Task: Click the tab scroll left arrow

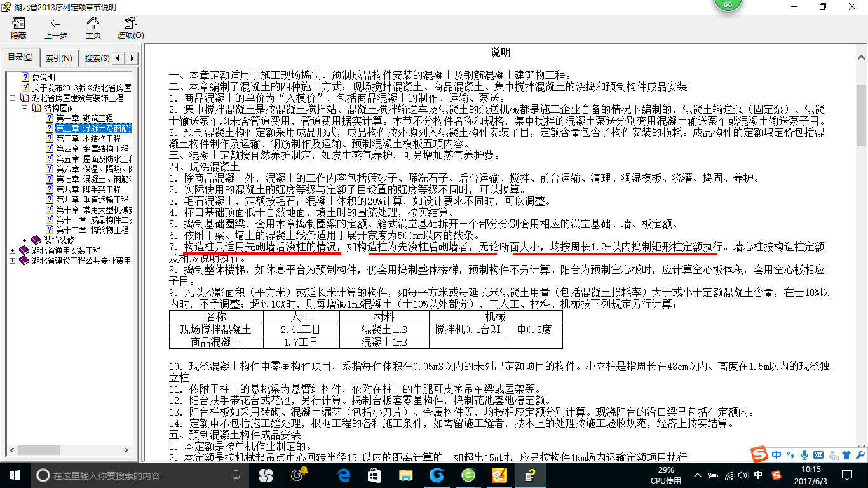Action: (x=119, y=58)
